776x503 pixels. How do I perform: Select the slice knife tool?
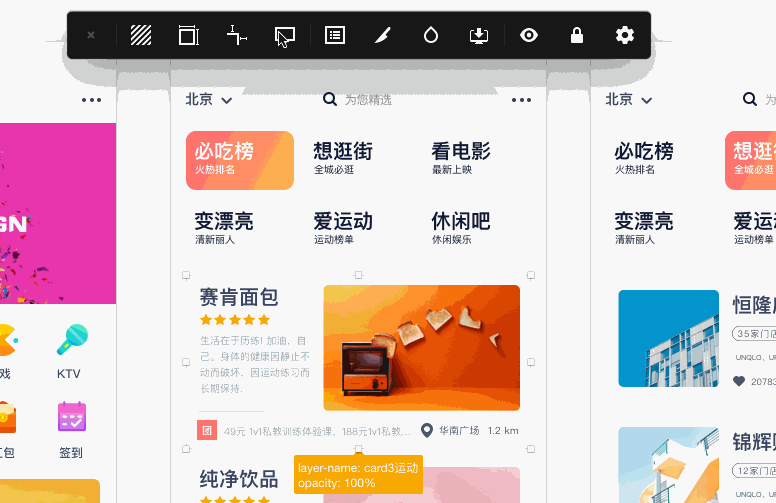point(383,35)
